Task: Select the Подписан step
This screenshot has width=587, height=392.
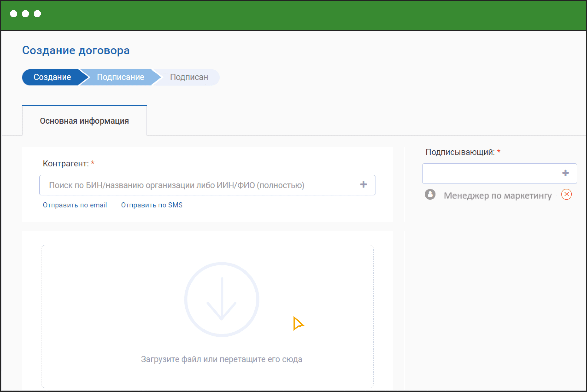Action: tap(189, 77)
